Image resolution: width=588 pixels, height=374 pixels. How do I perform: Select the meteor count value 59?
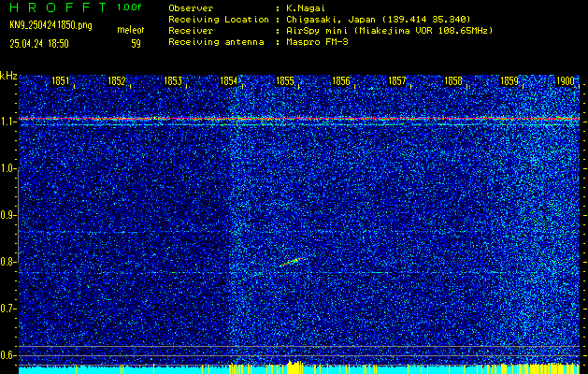136,44
